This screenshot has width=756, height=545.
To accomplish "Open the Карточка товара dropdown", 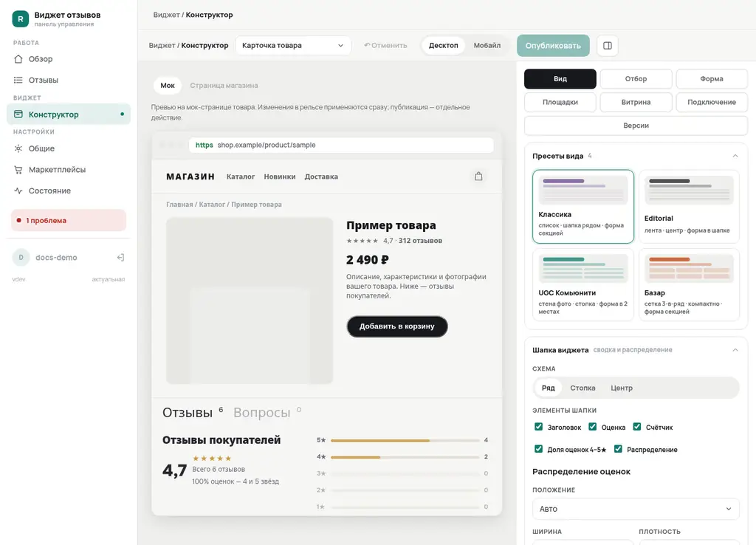I will 293,45.
